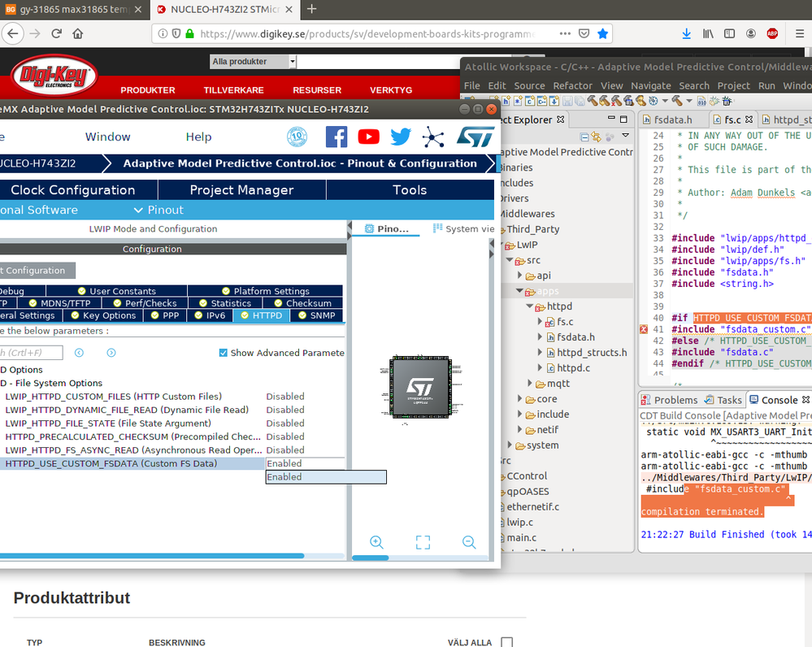Click the ST community network icon
The image size is (812, 647).
point(433,137)
